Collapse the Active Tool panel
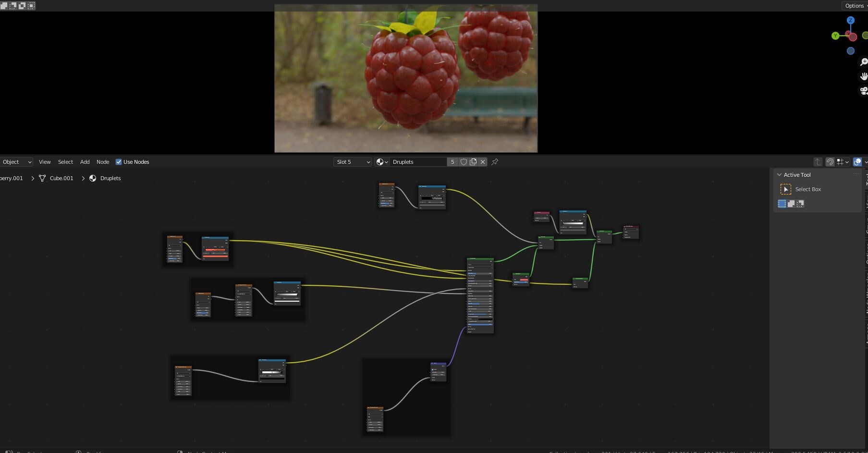The height and width of the screenshot is (453, 868). click(x=780, y=175)
